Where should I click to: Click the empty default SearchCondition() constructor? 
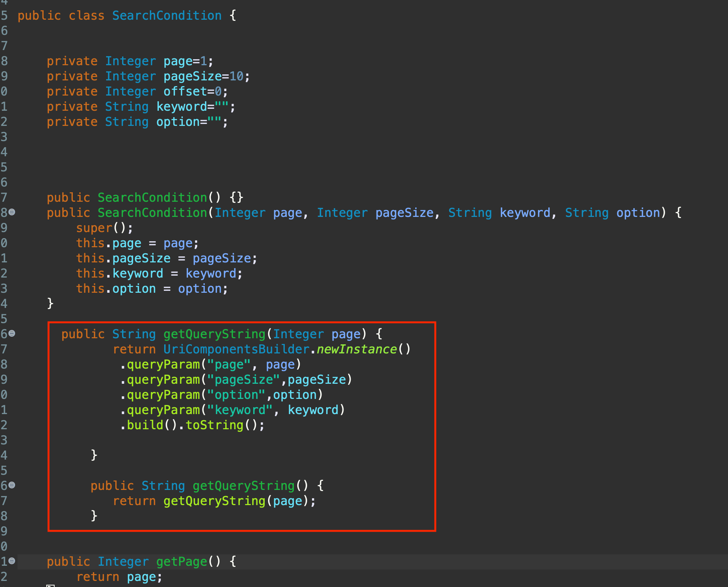click(152, 198)
